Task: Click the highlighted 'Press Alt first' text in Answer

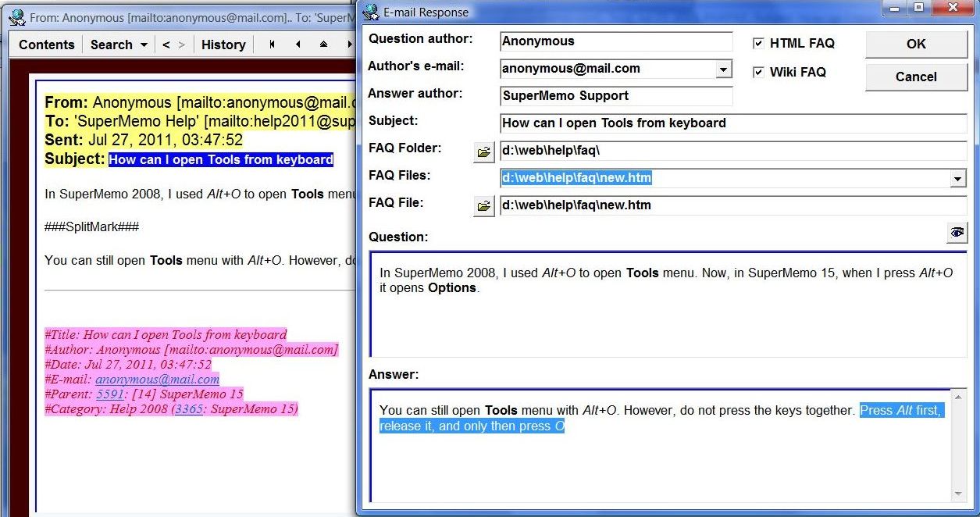Action: coord(901,410)
